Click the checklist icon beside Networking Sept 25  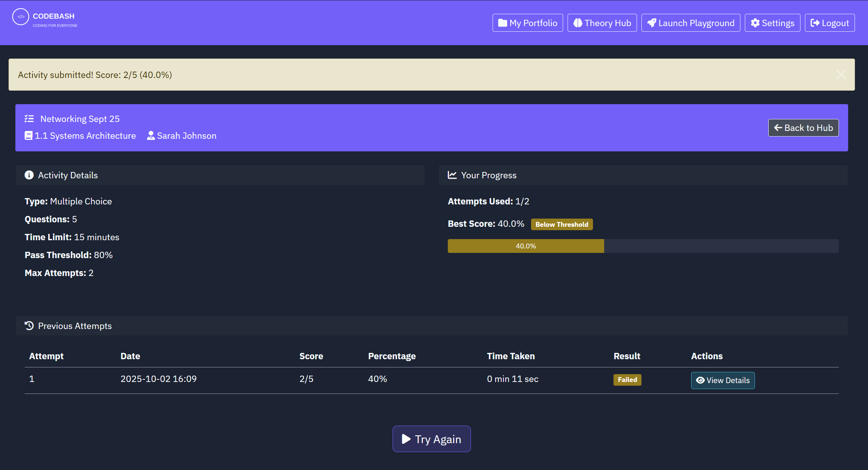[29, 119]
